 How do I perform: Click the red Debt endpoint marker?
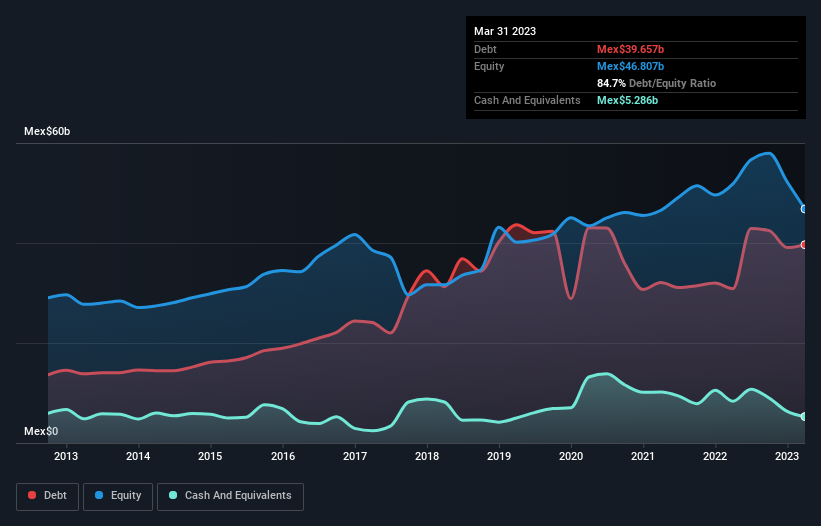pyautogui.click(x=804, y=244)
